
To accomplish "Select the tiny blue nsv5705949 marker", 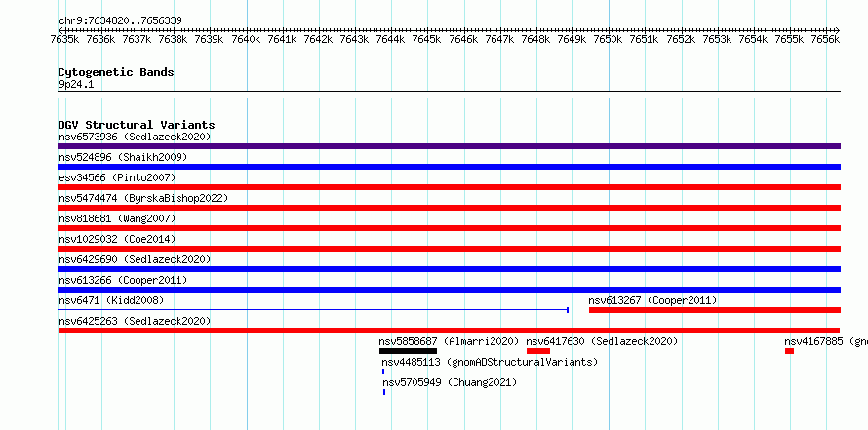I will tap(384, 392).
